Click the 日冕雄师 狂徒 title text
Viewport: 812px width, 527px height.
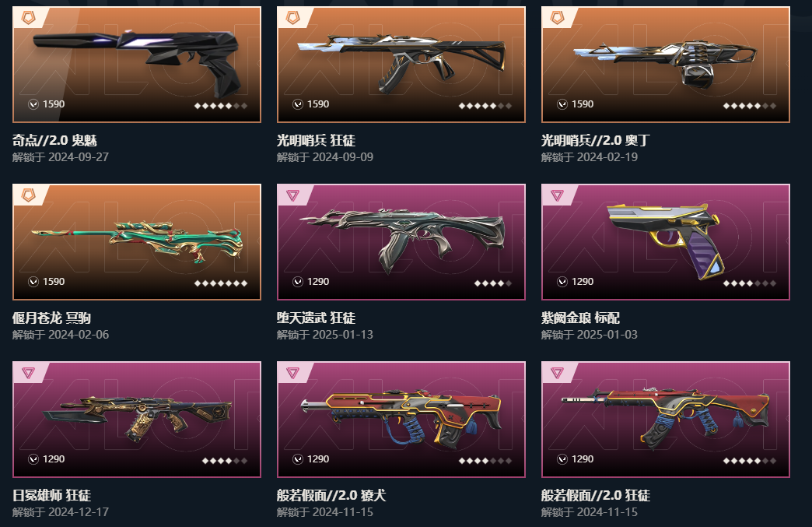(x=52, y=495)
